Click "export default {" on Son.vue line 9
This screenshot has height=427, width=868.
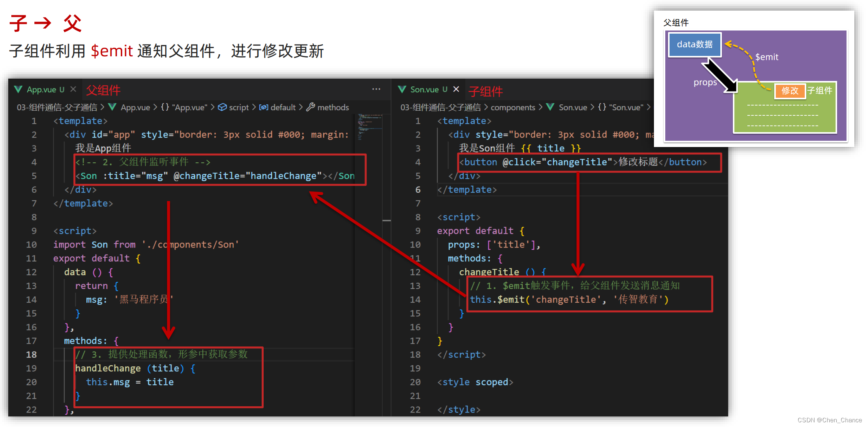click(x=480, y=231)
